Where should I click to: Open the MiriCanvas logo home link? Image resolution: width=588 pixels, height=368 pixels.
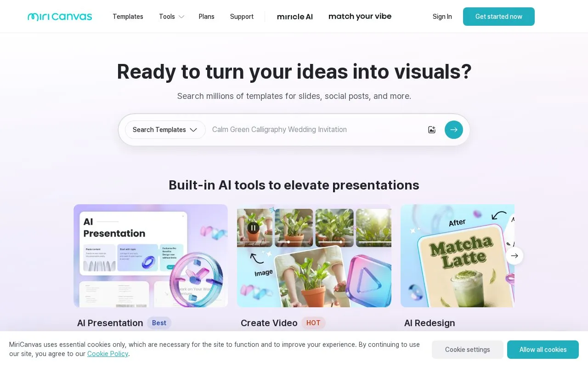tap(60, 17)
